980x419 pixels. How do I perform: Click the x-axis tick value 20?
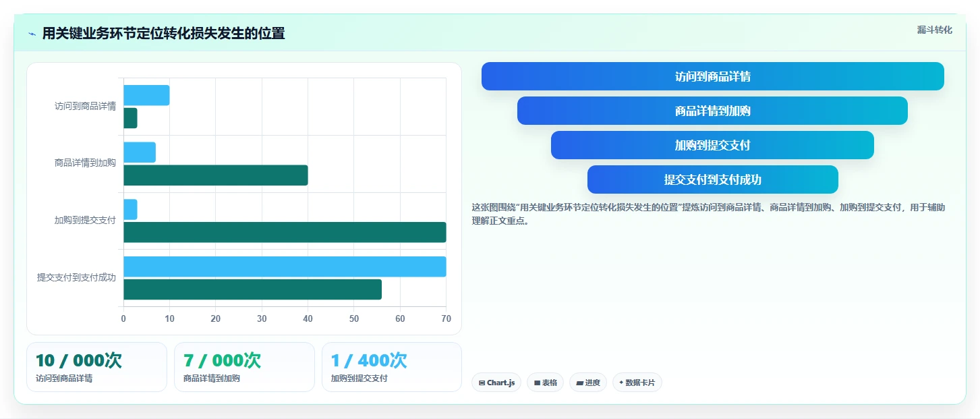click(216, 318)
